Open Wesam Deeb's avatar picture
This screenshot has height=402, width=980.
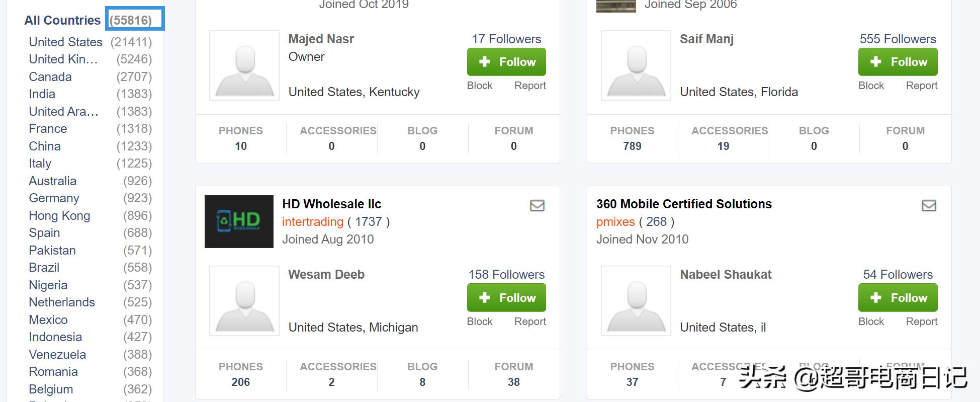click(244, 301)
